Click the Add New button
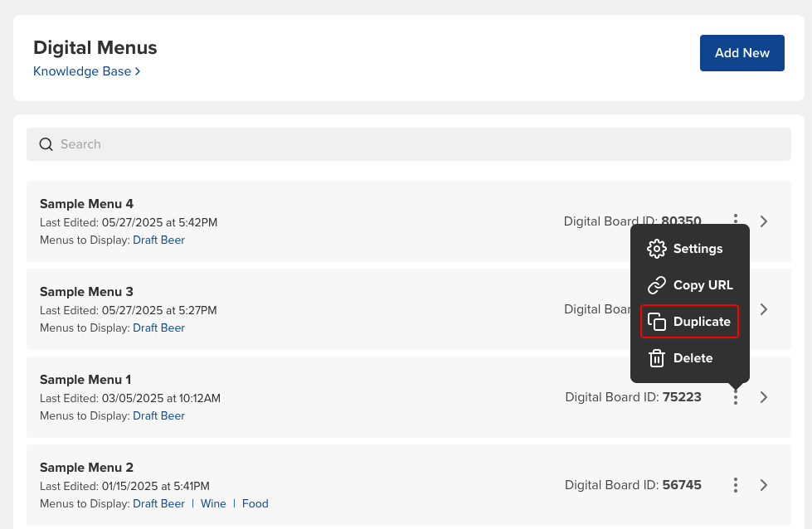This screenshot has width=812, height=529. click(741, 52)
